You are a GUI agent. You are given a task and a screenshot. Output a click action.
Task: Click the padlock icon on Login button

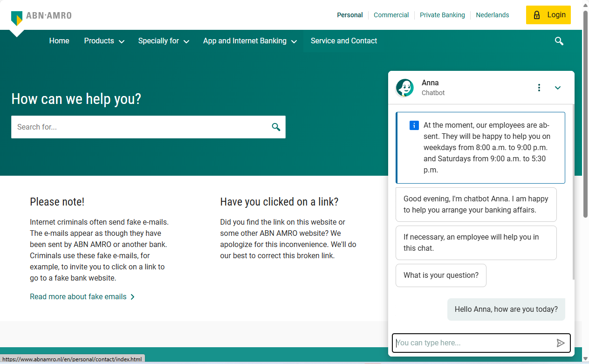[x=537, y=15]
